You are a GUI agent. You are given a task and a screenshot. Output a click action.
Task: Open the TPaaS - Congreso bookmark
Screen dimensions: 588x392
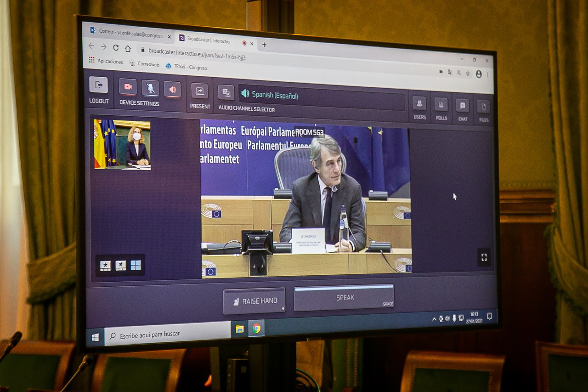point(186,67)
